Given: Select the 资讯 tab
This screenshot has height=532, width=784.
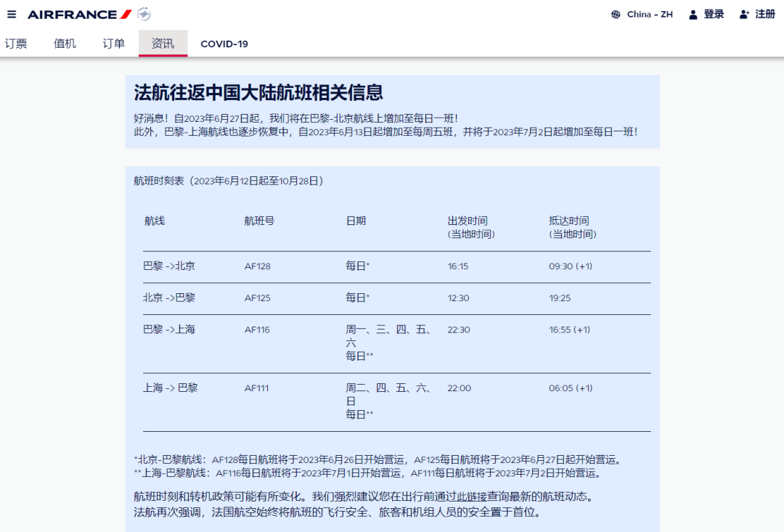Looking at the screenshot, I should click(x=163, y=44).
